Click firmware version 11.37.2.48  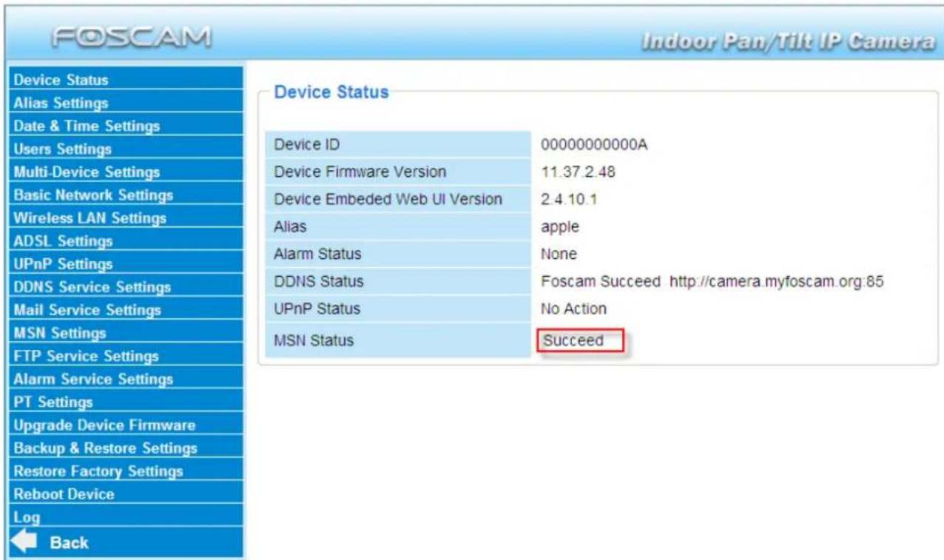(579, 172)
